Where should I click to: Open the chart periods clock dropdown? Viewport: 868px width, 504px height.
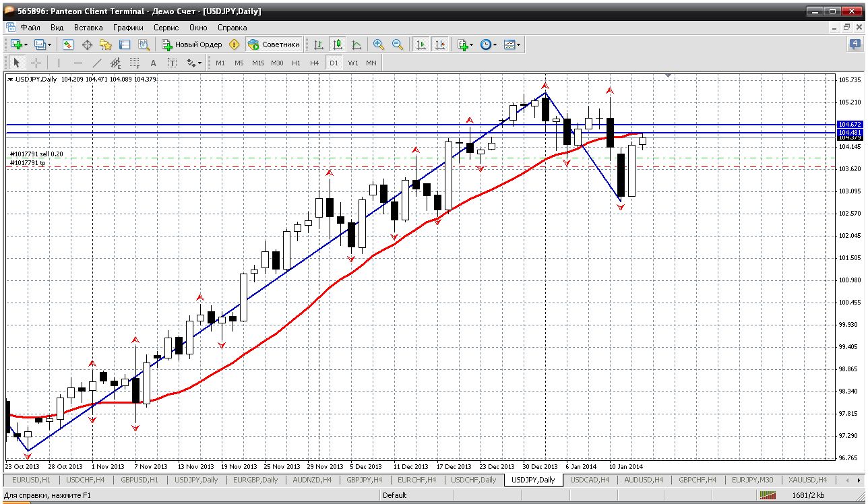(x=489, y=44)
